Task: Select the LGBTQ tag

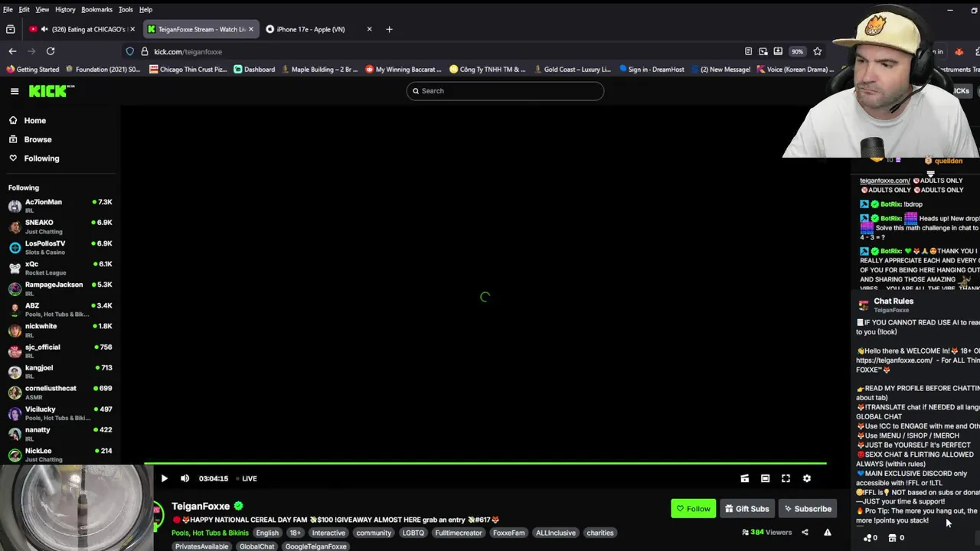Action: click(413, 533)
